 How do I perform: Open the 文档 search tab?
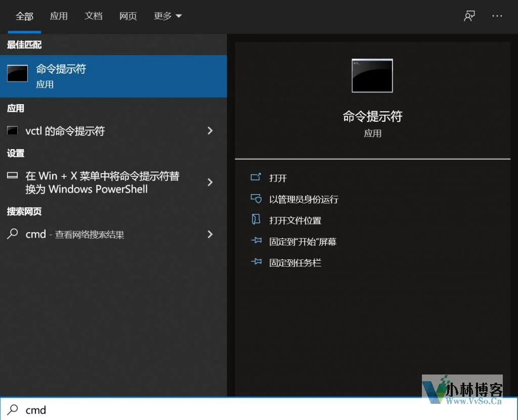click(94, 16)
